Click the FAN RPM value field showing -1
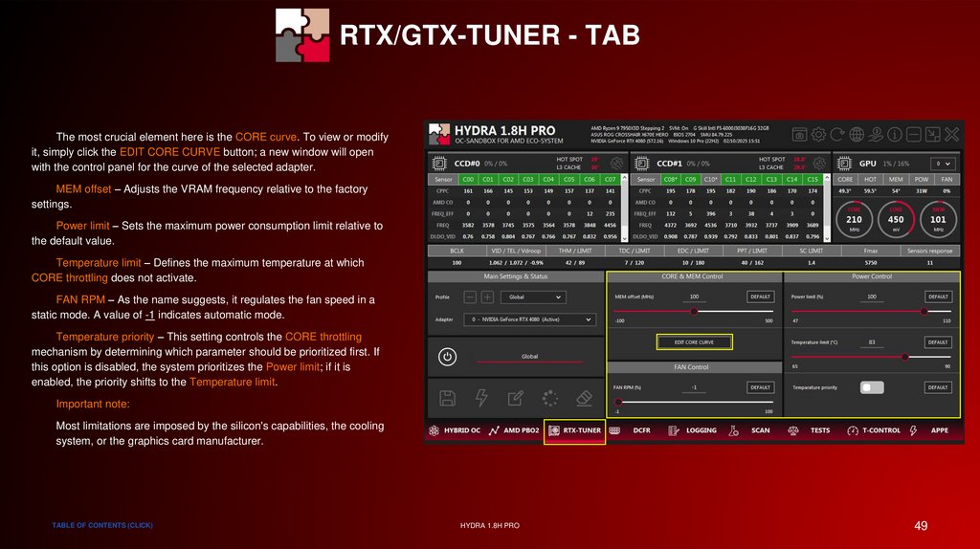This screenshot has height=549, width=980. click(695, 387)
